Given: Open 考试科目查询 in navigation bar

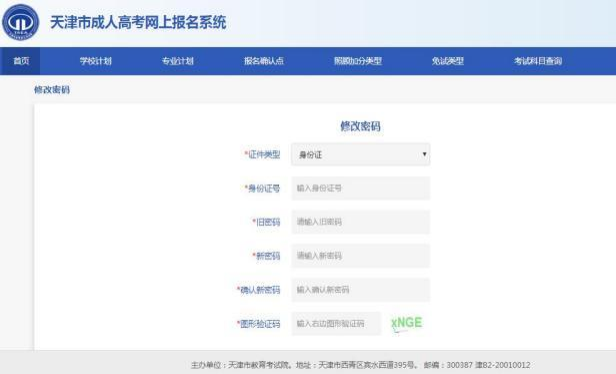Looking at the screenshot, I should [538, 61].
